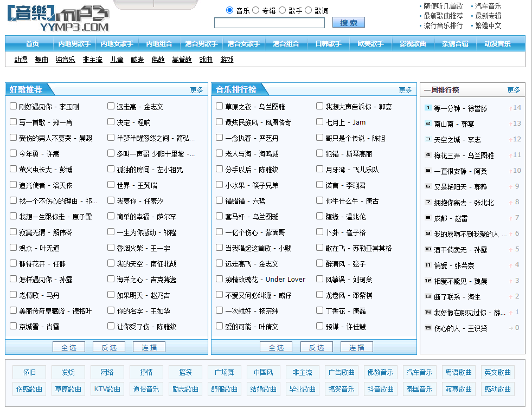The width and height of the screenshot is (532, 415).
Task: Go to the 欧美歌手 navigation tab
Action: coord(370,44)
